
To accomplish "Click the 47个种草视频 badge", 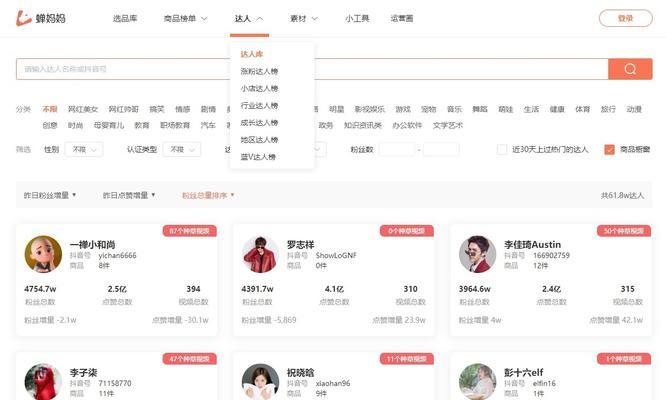I will pos(189,359).
